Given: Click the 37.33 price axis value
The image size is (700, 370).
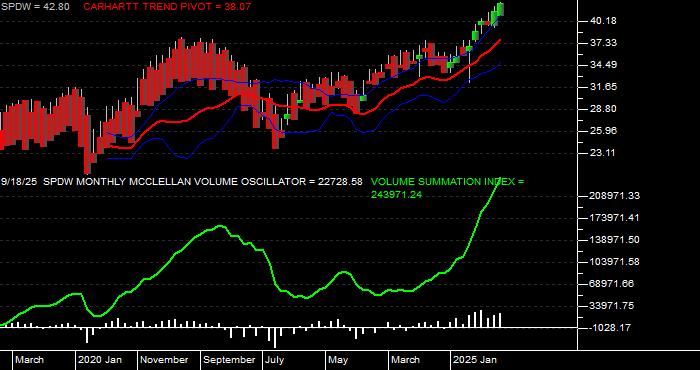Looking at the screenshot, I should tap(602, 42).
